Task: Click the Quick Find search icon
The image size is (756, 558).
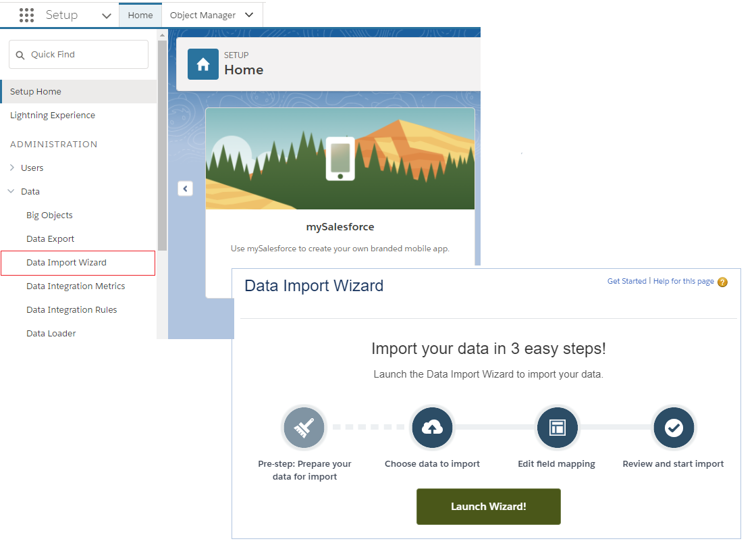Action: click(x=20, y=55)
